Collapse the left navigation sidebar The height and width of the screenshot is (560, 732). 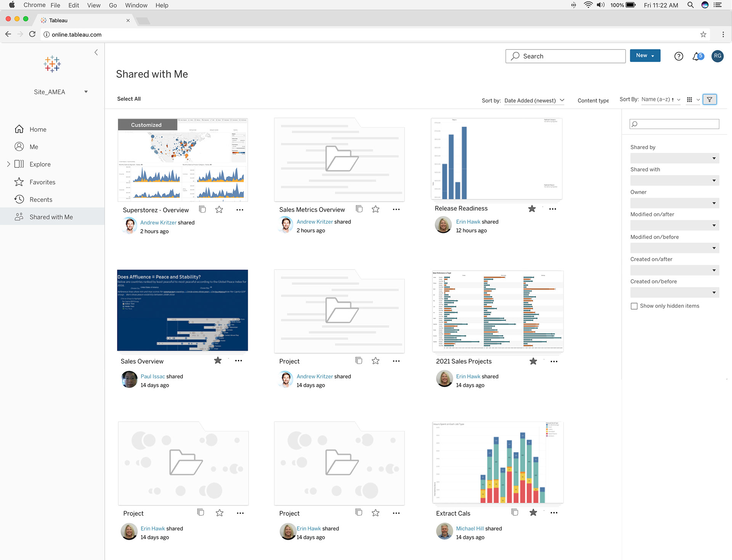96,52
